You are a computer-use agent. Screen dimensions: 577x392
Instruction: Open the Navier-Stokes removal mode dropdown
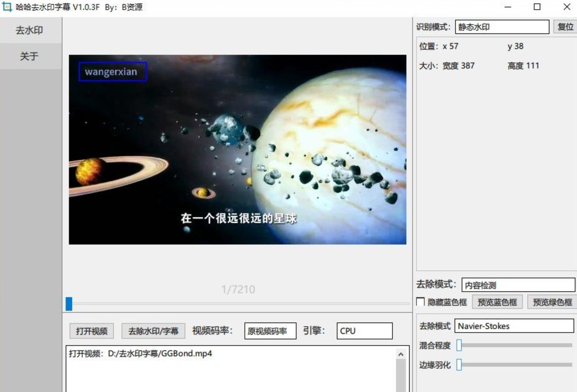coord(514,326)
